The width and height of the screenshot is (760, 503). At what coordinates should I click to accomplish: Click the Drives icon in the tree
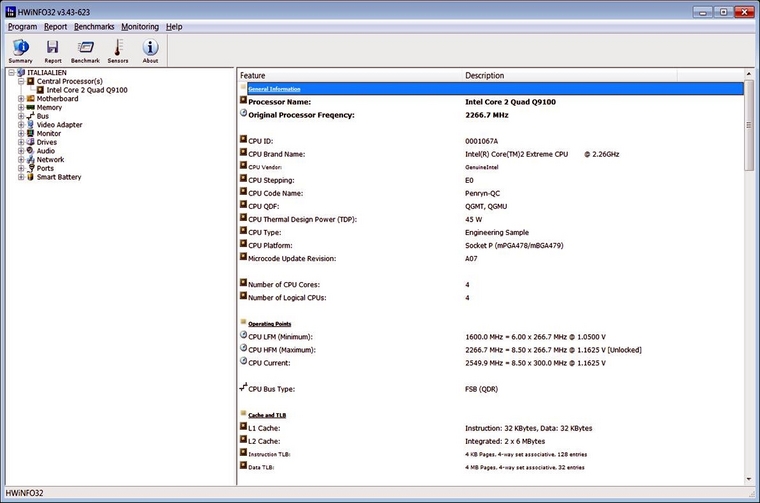click(31, 142)
